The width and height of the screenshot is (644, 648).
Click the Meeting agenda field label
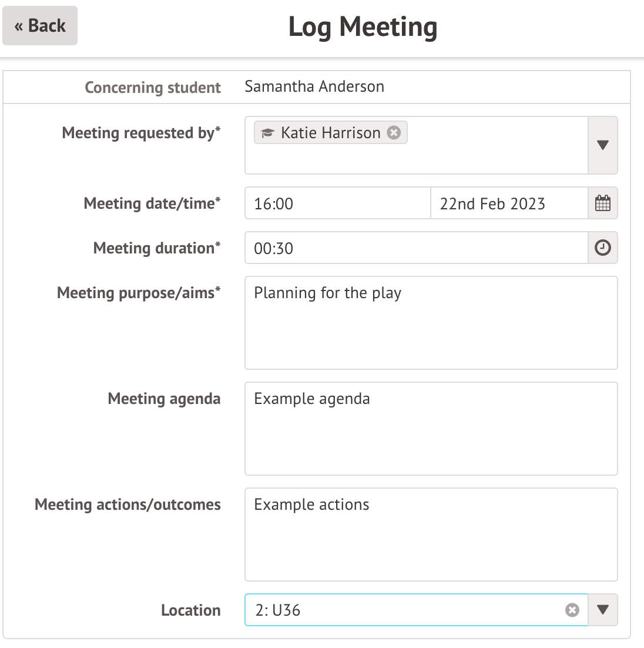[164, 399]
